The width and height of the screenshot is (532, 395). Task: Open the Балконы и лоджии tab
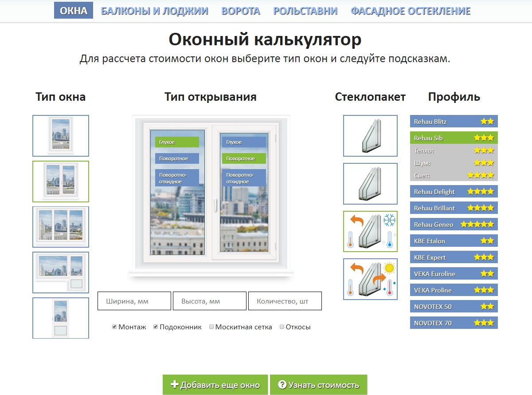click(154, 11)
